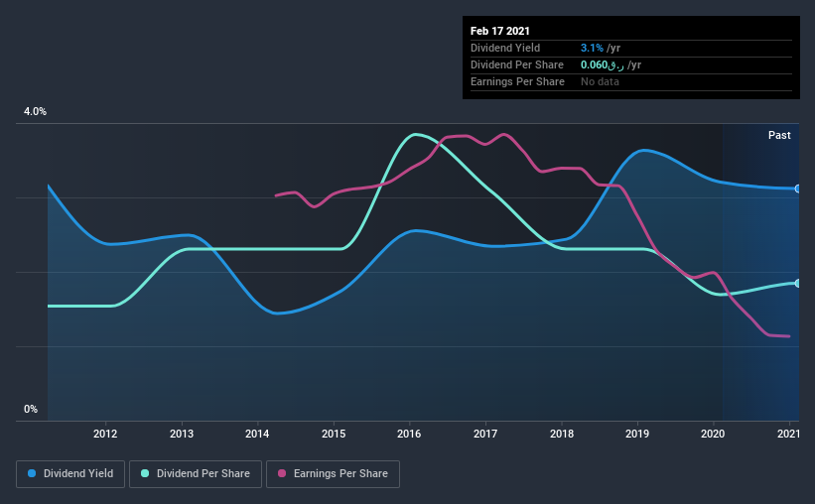Click the 2019 x-axis label
The height and width of the screenshot is (504, 815).
(x=637, y=434)
